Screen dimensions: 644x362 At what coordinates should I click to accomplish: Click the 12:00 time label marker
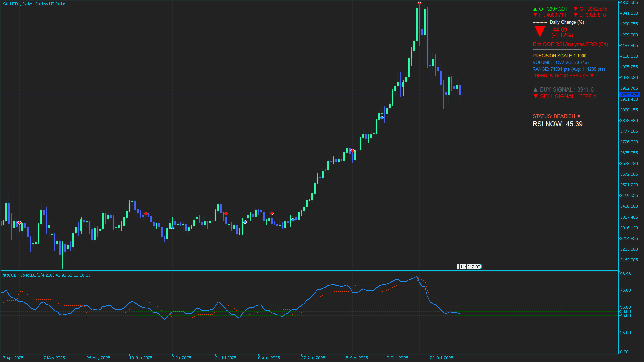475,267
